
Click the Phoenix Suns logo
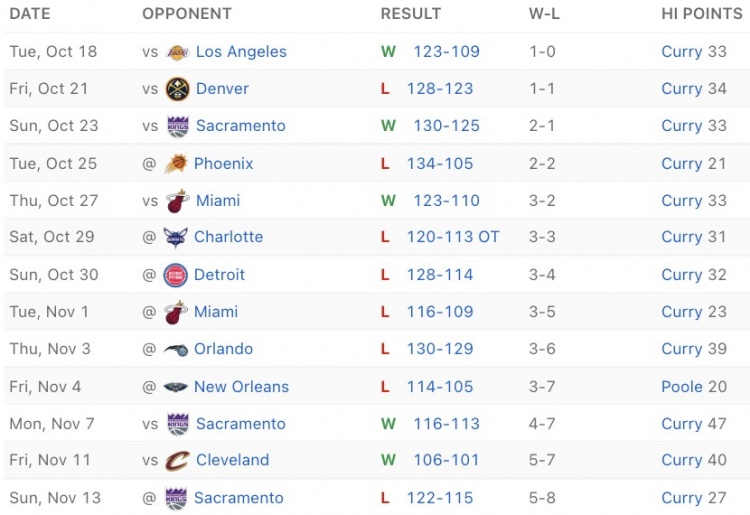[x=176, y=164]
